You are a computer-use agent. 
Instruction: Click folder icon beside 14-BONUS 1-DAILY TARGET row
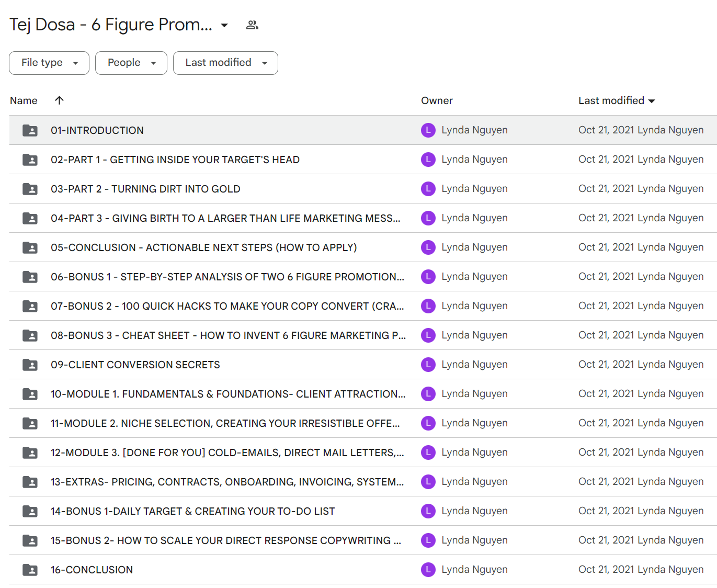pyautogui.click(x=30, y=511)
